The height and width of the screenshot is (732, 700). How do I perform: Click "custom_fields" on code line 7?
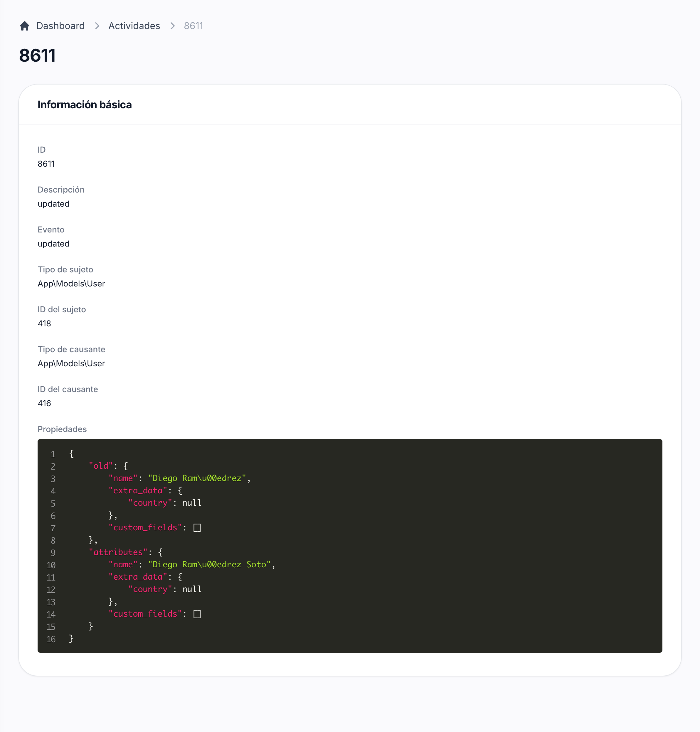point(145,527)
